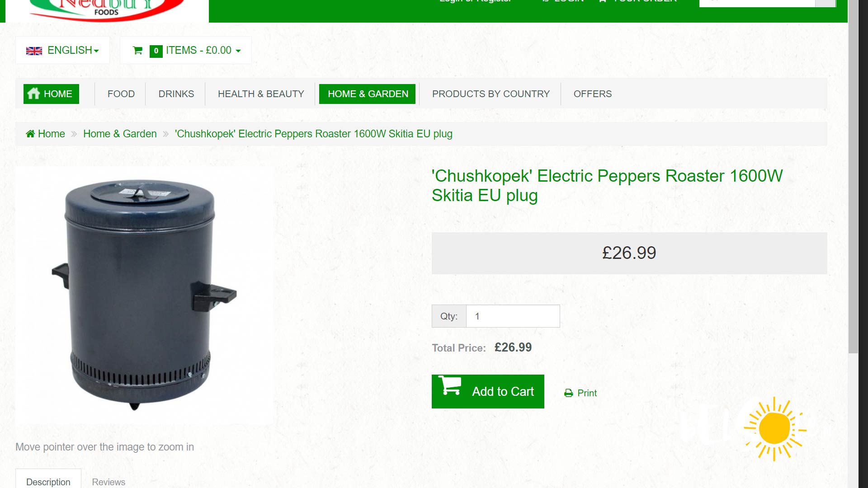The image size is (868, 488).
Task: Click the Qty input field
Action: (x=513, y=316)
